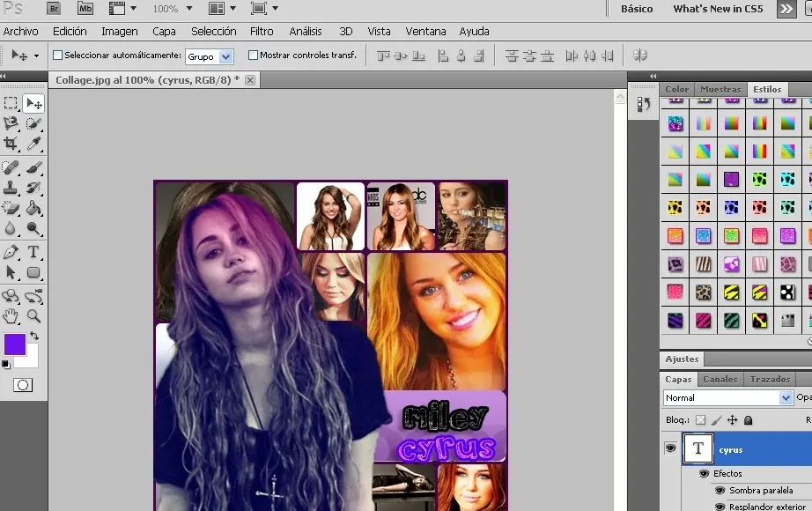Hide the cyrus text layer
Image resolution: width=812 pixels, height=511 pixels.
670,448
